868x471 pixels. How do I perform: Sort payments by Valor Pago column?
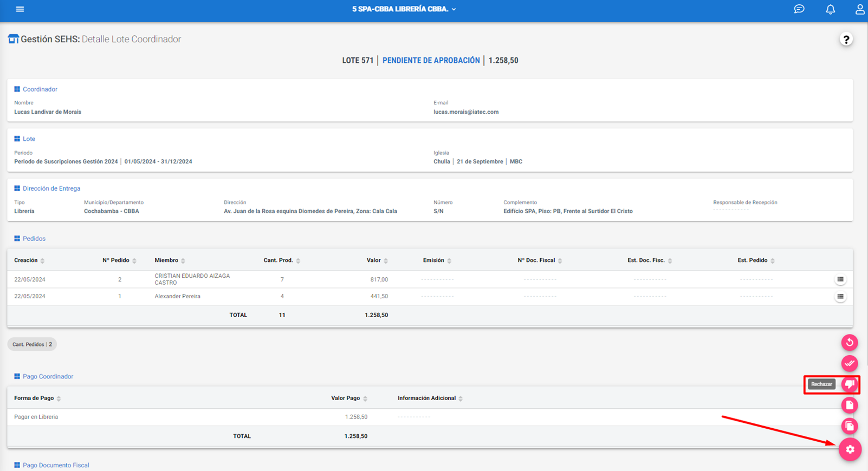pyautogui.click(x=349, y=398)
